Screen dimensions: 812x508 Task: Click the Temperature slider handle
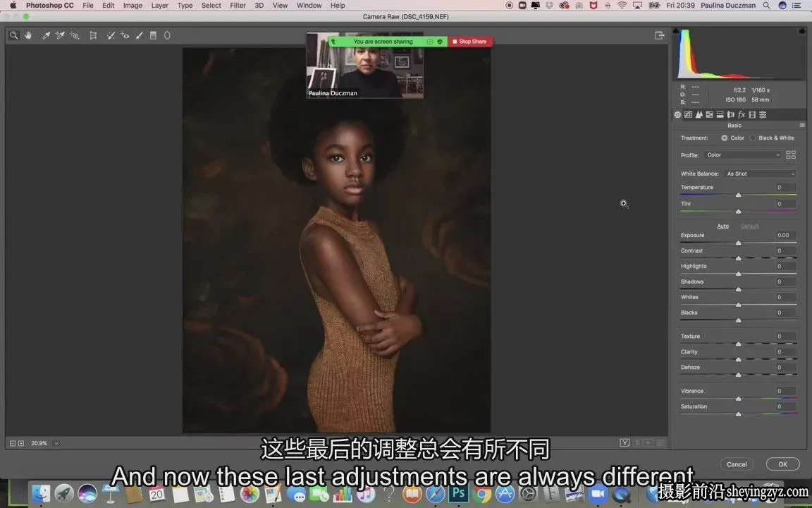[x=739, y=195]
